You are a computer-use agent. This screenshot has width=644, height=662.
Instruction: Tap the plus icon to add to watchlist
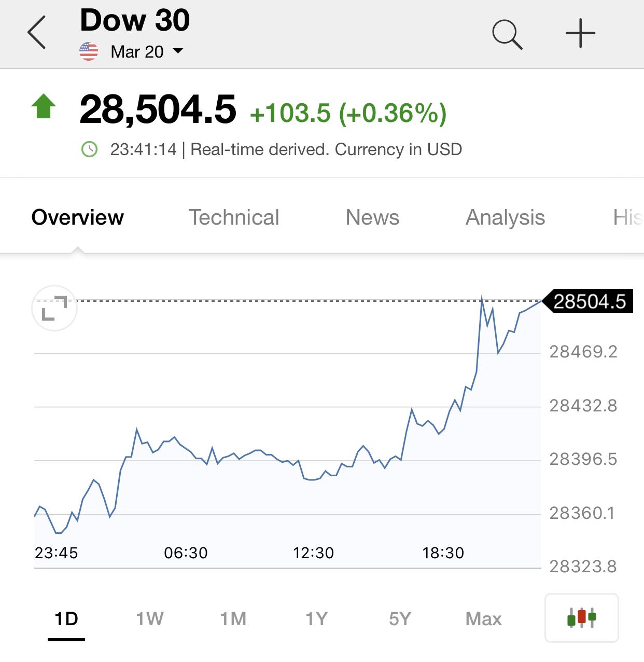[x=580, y=33]
